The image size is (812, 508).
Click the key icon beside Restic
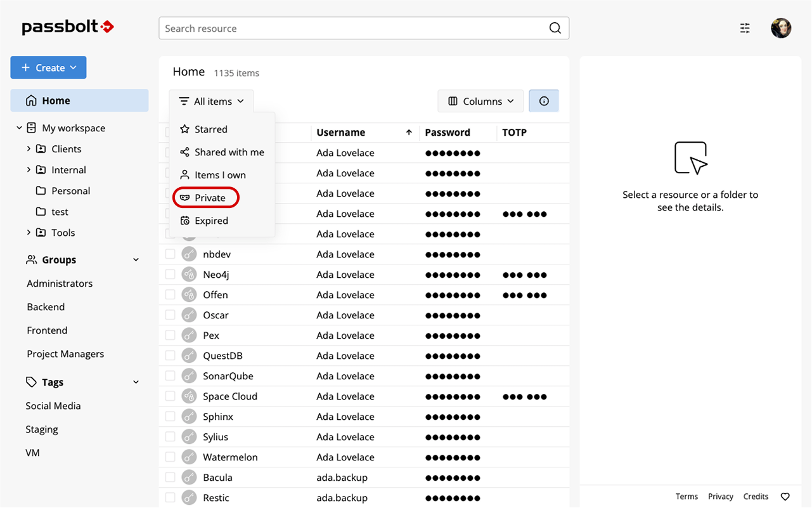pyautogui.click(x=188, y=498)
